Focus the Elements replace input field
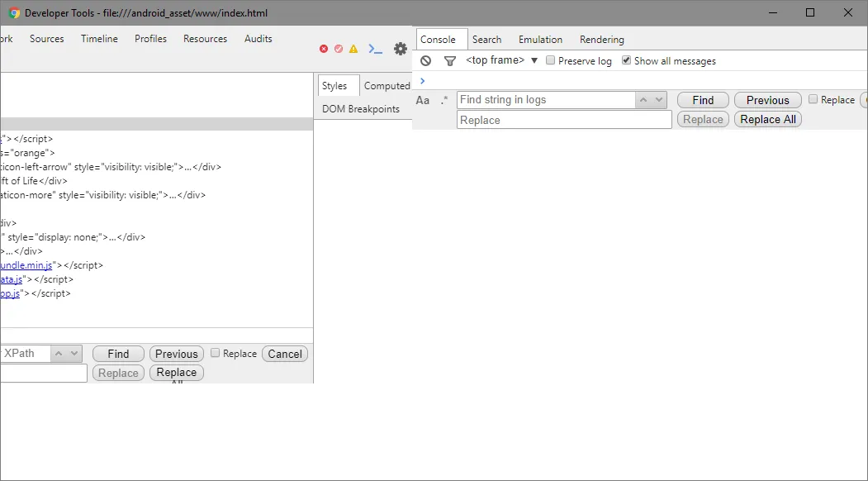The height and width of the screenshot is (481, 868). pyautogui.click(x=43, y=373)
